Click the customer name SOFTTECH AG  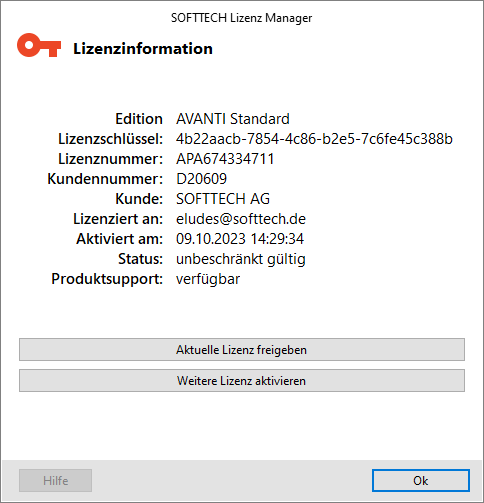click(x=223, y=199)
